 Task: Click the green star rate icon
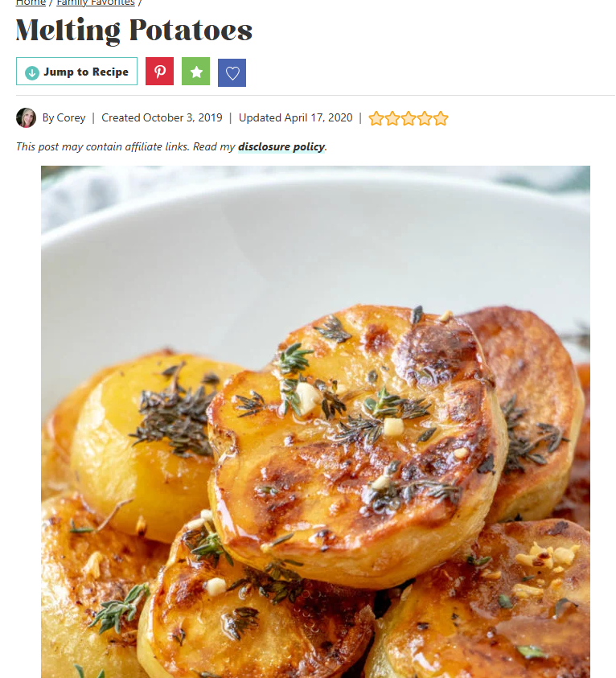[196, 72]
